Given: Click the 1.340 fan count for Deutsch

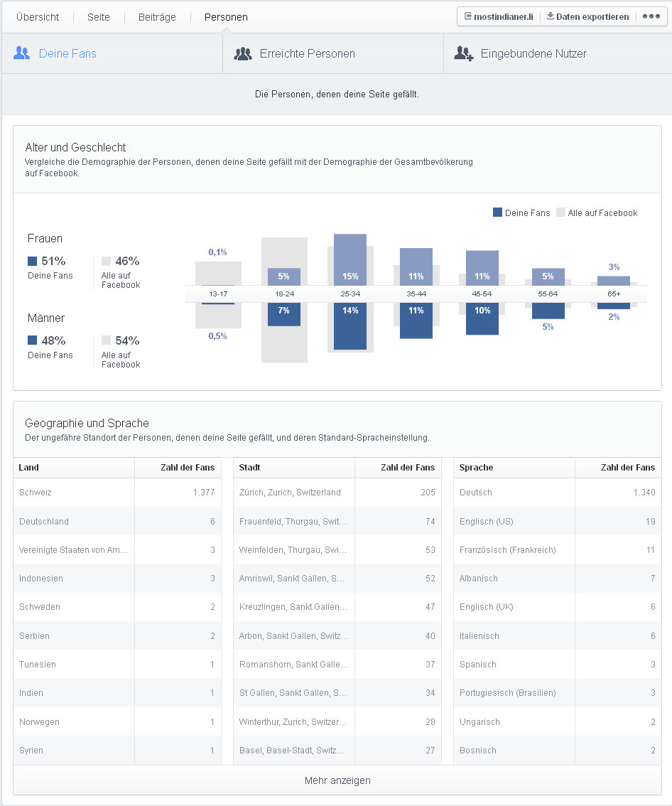Looking at the screenshot, I should point(644,493).
